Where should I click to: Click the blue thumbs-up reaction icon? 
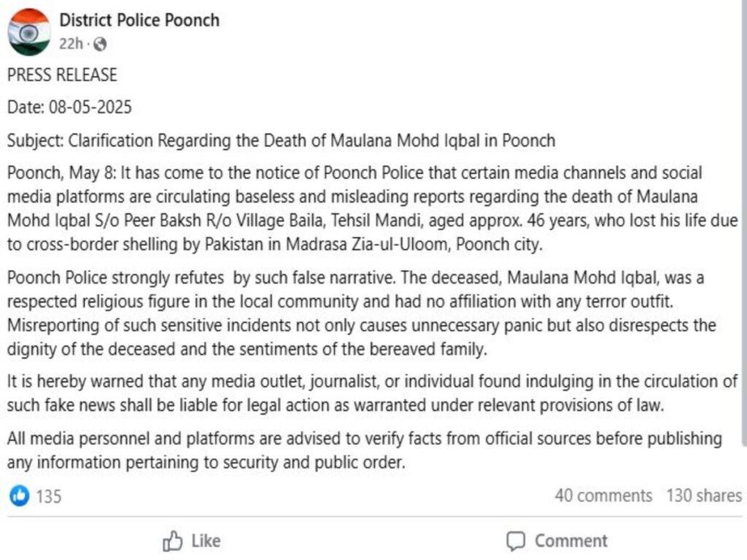[20, 496]
